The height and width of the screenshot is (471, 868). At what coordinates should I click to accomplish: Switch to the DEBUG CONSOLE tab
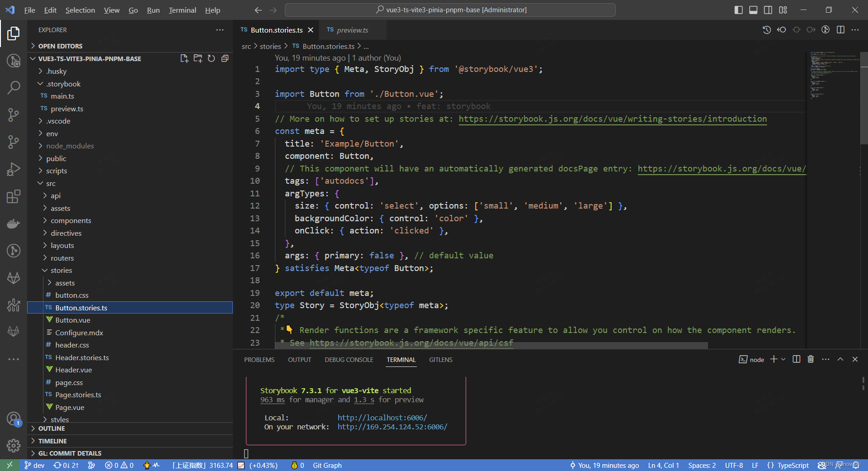(x=349, y=360)
